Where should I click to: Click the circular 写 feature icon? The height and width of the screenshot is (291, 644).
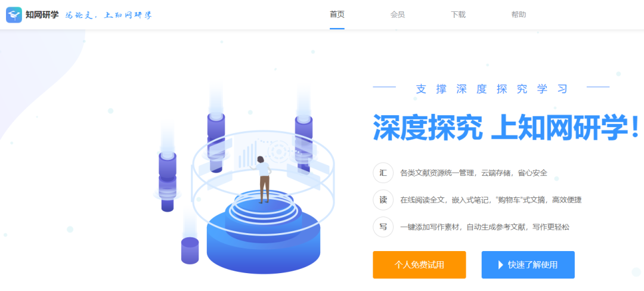tap(383, 227)
